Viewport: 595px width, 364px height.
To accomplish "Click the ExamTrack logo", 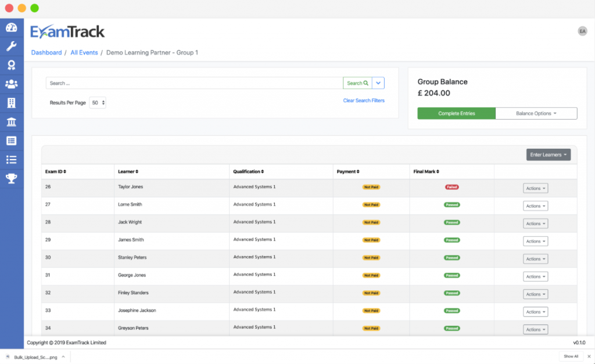I will (x=67, y=32).
